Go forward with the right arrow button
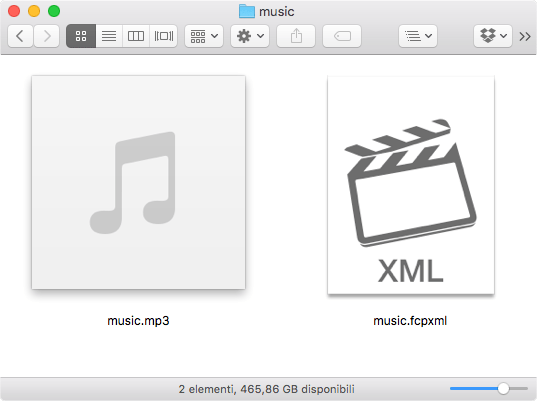This screenshot has height=401, width=537. pos(47,36)
